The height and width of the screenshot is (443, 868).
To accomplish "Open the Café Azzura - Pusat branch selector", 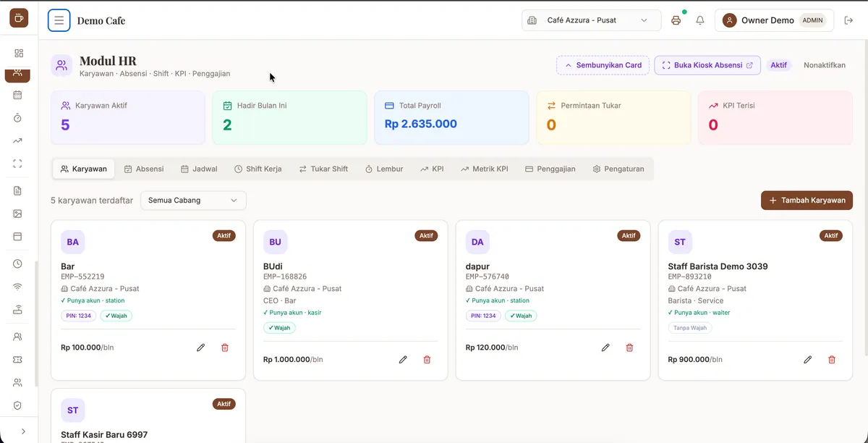I will (592, 20).
